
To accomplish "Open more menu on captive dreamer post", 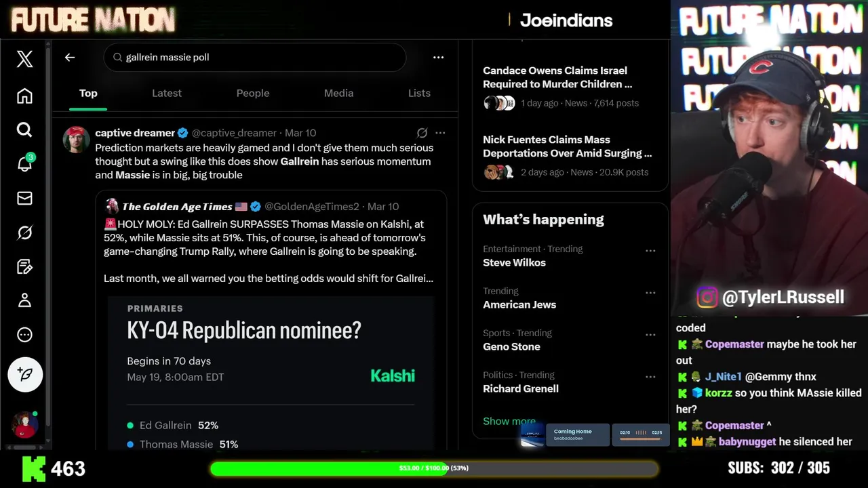I will tap(440, 133).
